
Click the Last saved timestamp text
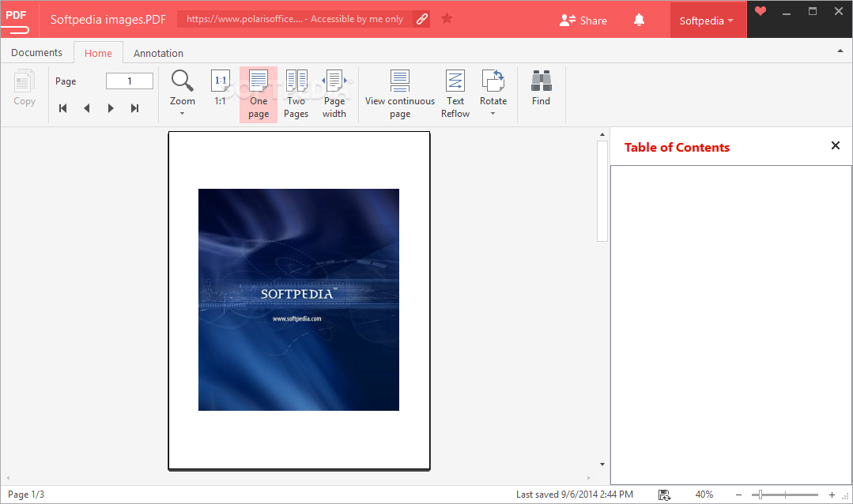pyautogui.click(x=575, y=495)
